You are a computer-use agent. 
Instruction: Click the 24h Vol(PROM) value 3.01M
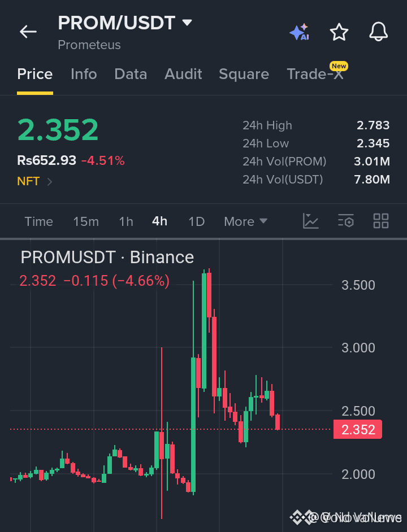[371, 162]
